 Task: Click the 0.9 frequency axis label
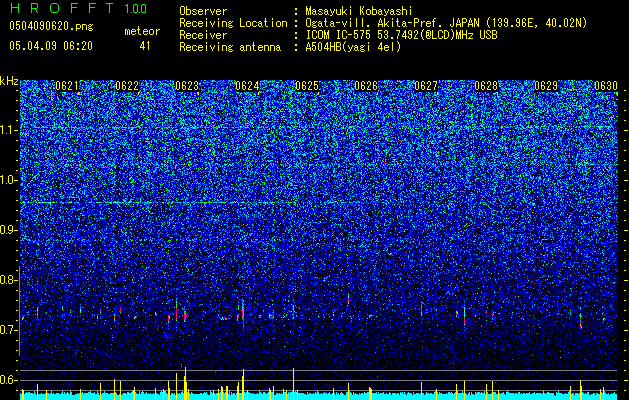tap(8, 230)
